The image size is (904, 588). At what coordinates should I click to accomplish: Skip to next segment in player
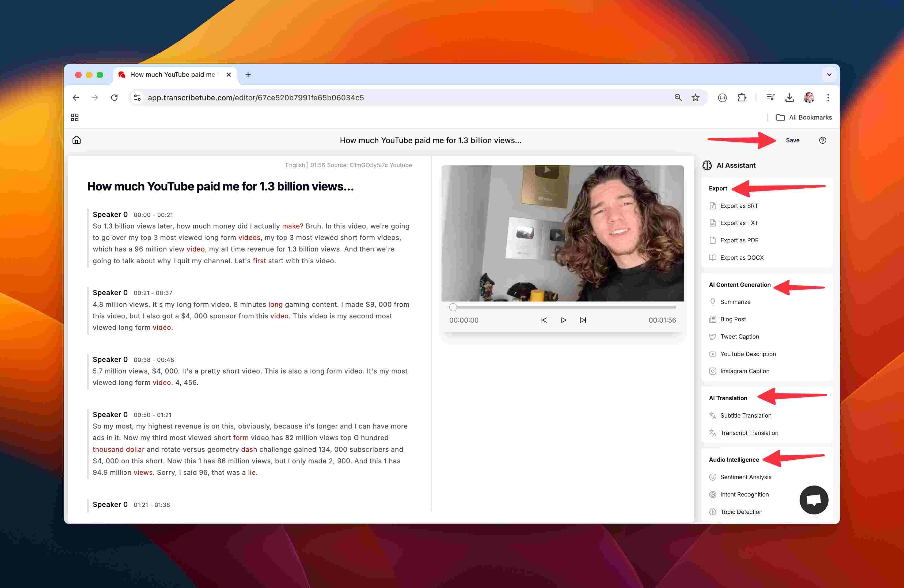583,320
